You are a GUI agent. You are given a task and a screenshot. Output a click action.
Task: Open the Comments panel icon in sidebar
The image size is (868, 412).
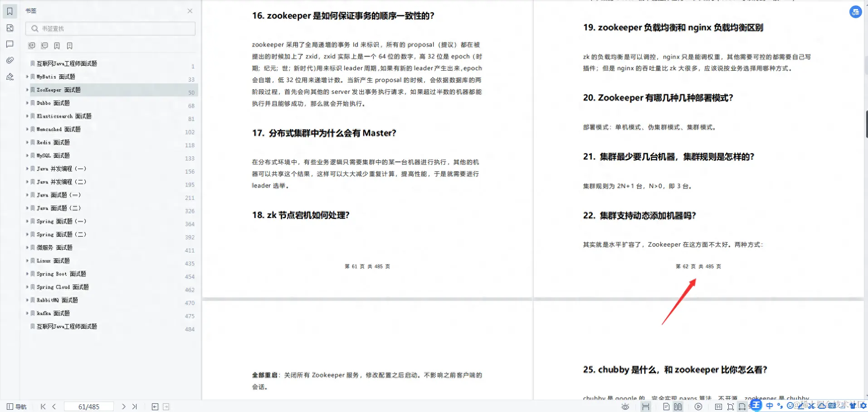click(10, 44)
